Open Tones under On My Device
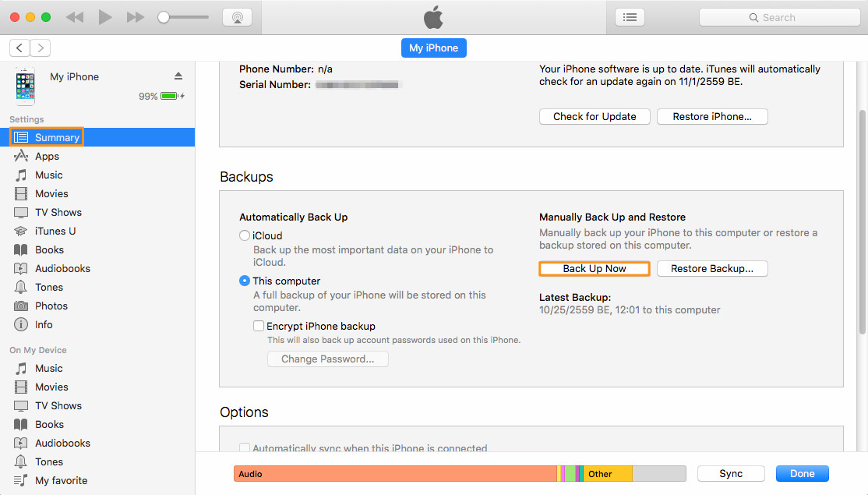 (x=49, y=461)
